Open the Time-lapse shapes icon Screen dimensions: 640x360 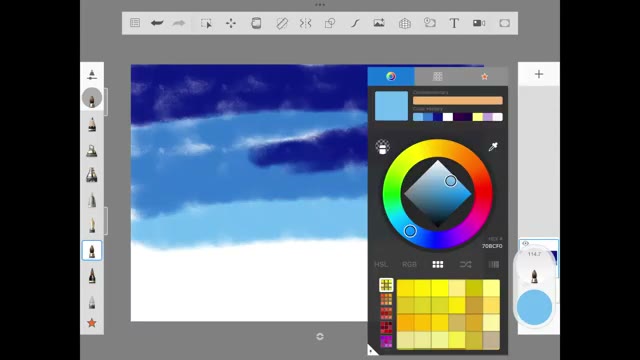429,23
